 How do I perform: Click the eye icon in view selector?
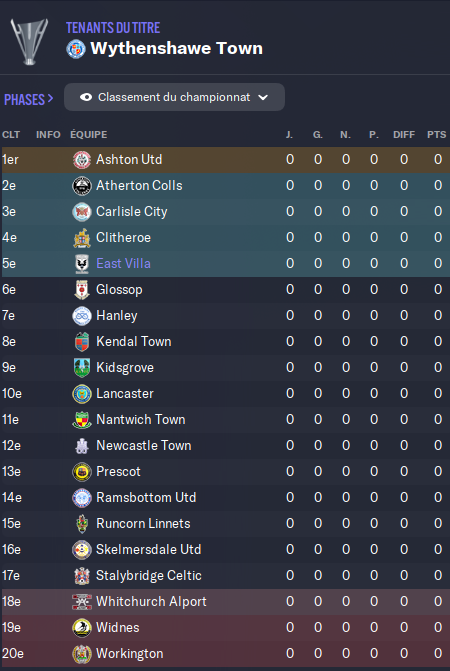[x=86, y=97]
